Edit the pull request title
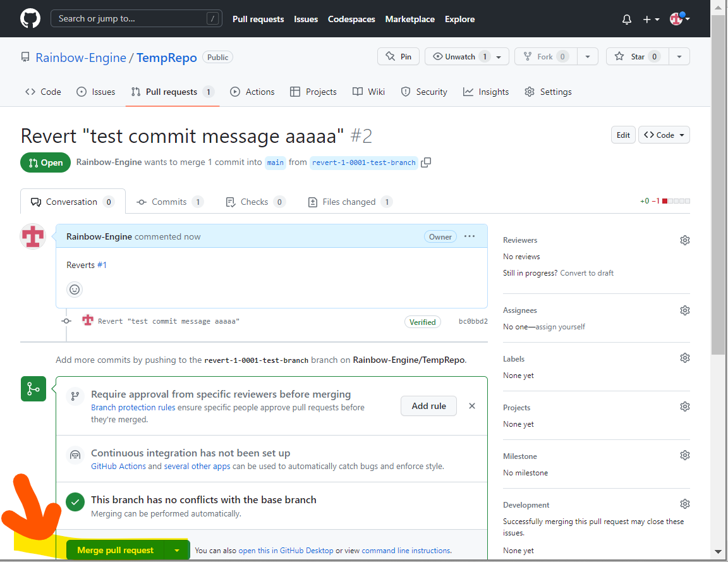This screenshot has height=562, width=728. 623,135
